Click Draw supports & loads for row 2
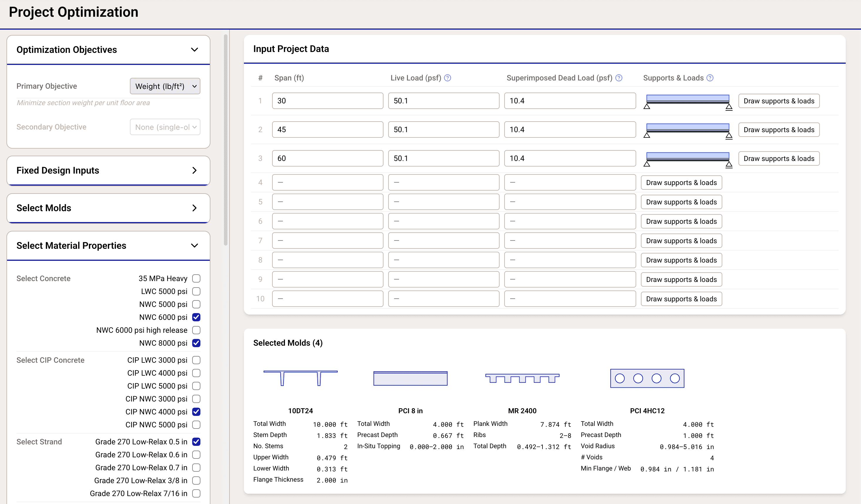The height and width of the screenshot is (504, 861). [779, 130]
